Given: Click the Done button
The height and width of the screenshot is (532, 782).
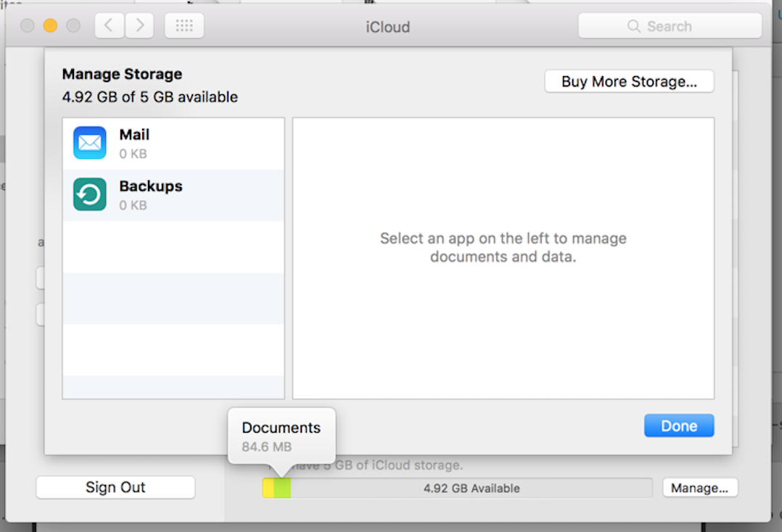Looking at the screenshot, I should 679,425.
